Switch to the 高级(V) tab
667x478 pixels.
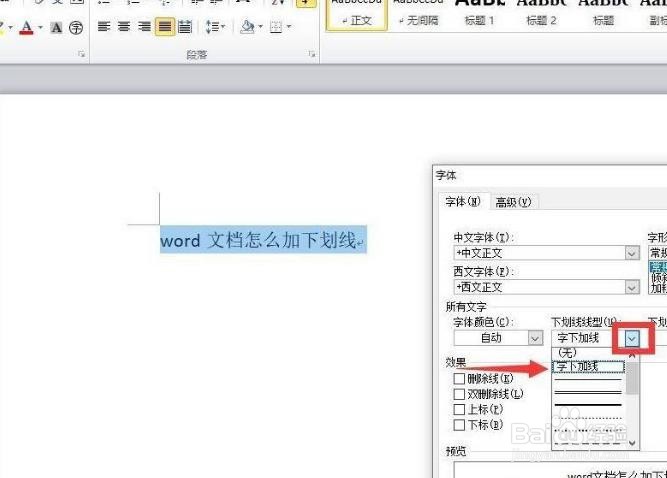point(513,202)
